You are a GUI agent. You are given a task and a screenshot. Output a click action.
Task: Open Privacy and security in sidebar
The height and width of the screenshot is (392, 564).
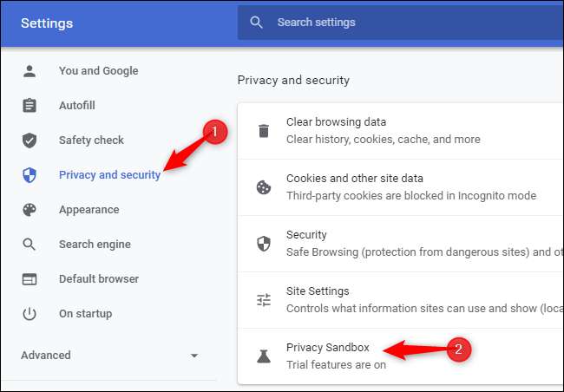(109, 175)
